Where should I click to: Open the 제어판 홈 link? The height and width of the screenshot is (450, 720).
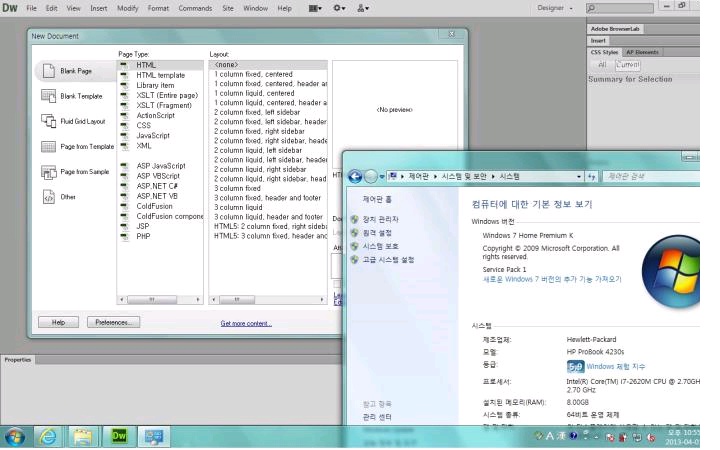click(377, 199)
